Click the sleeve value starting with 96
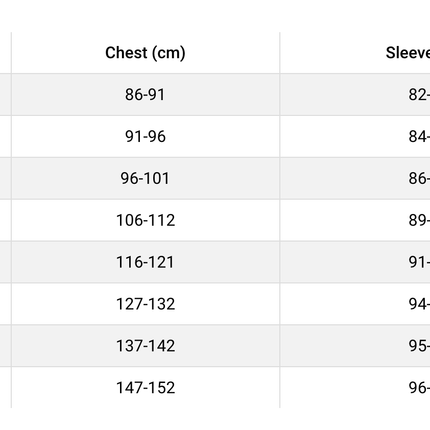The height and width of the screenshot is (430, 430). (419, 388)
